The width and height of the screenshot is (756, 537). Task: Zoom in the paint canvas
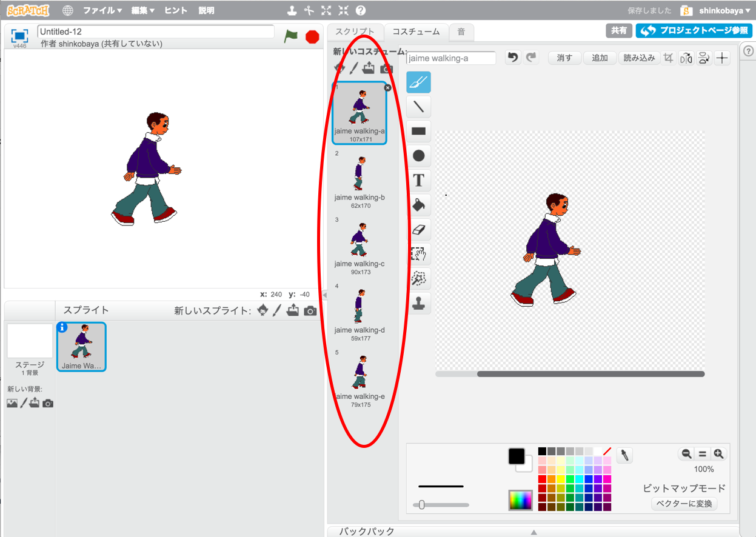click(718, 453)
